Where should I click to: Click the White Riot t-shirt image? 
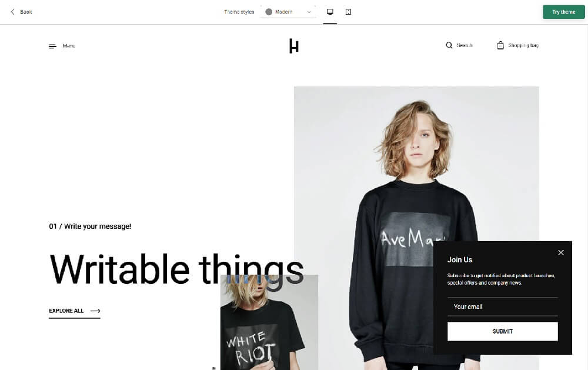[269, 322]
